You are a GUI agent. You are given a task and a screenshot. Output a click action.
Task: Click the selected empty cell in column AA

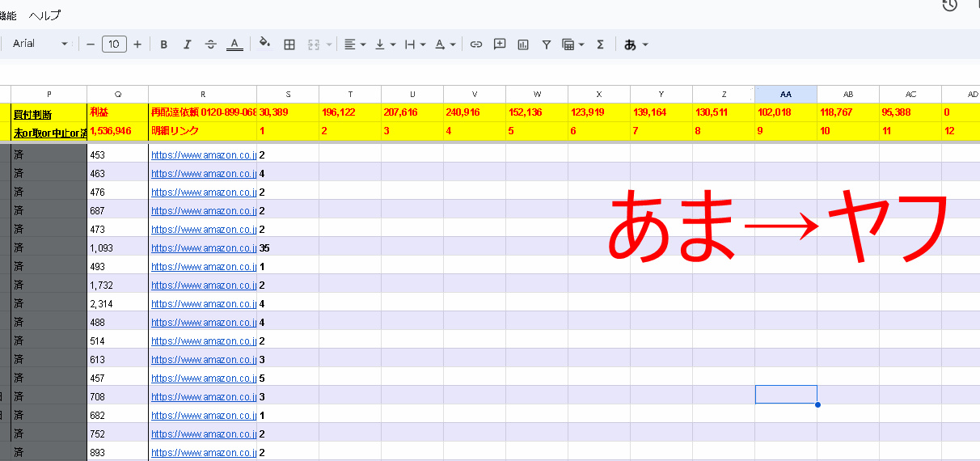(786, 395)
